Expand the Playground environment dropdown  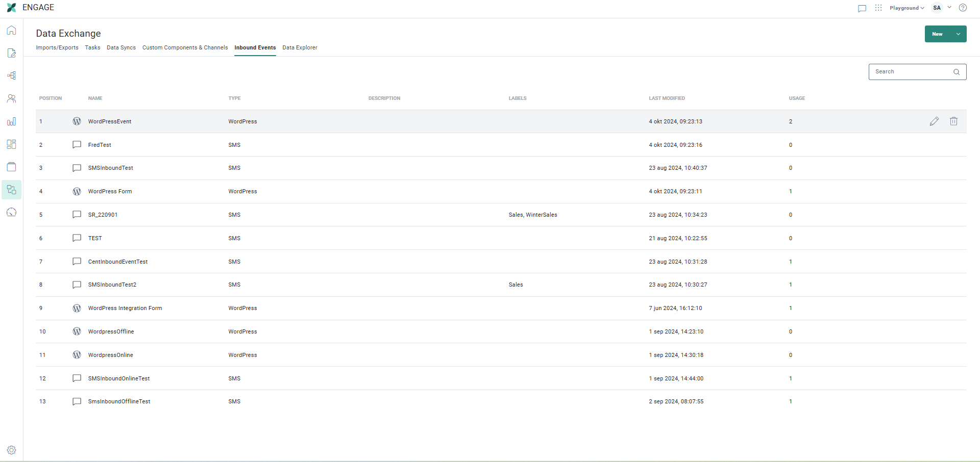coord(906,8)
